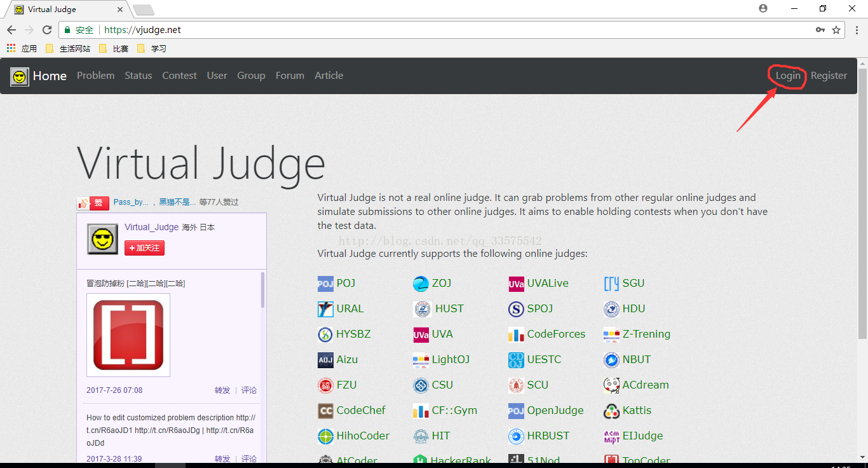Click the UVALive judge icon
The image size is (868, 468).
(516, 284)
